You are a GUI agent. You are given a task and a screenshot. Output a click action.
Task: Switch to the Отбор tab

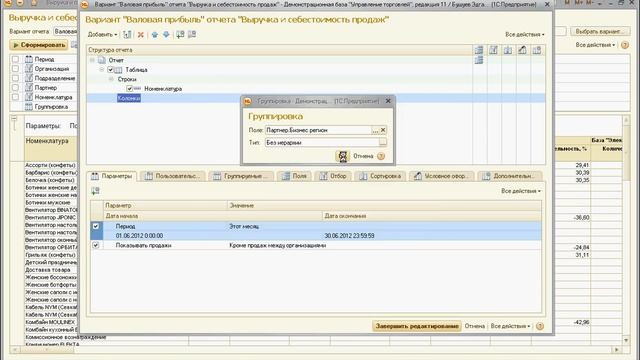click(333, 176)
